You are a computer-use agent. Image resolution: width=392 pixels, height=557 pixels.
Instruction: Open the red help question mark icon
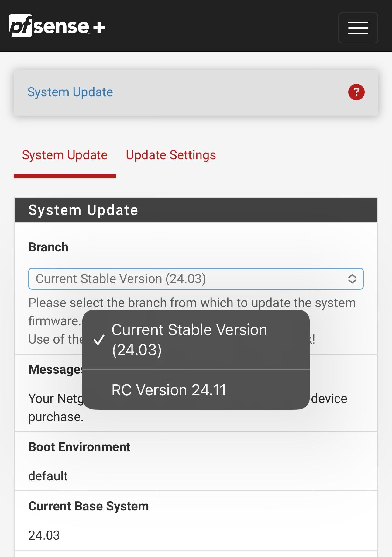point(356,92)
